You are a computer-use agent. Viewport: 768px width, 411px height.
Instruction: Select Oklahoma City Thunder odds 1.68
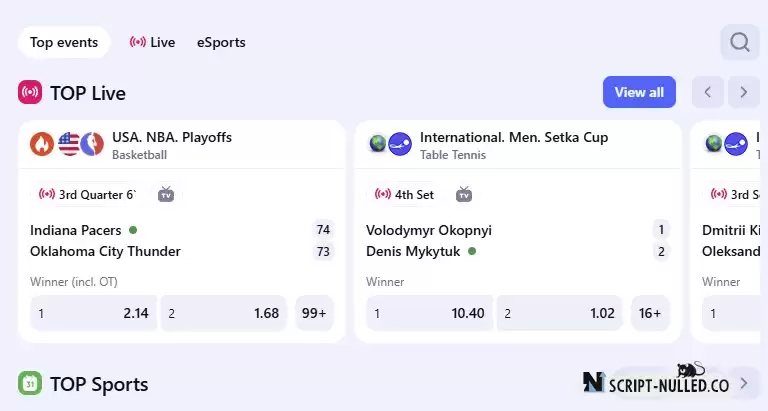(224, 313)
